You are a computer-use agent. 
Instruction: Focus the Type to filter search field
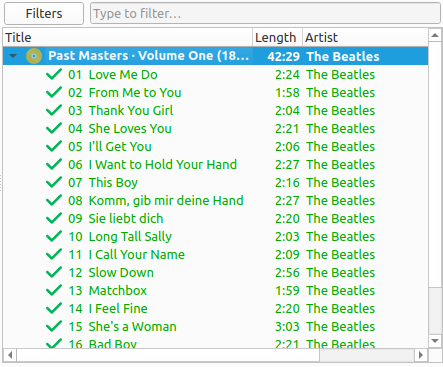pyautogui.click(x=265, y=14)
